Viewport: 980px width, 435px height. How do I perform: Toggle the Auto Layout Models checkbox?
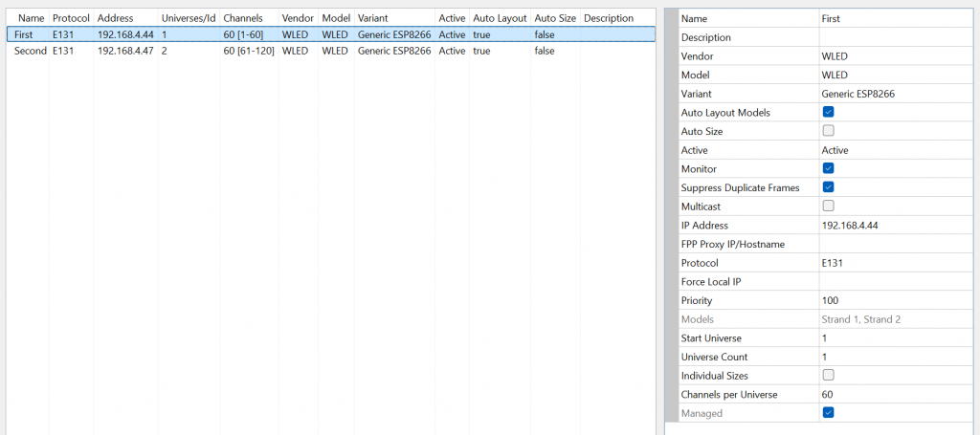point(829,112)
